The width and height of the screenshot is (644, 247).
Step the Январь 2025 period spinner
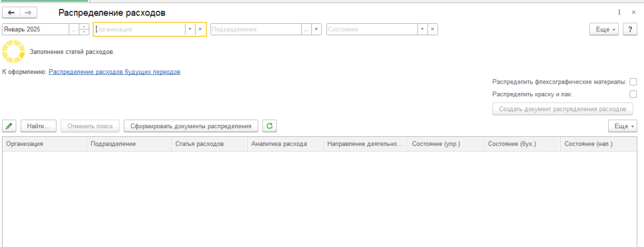84,30
